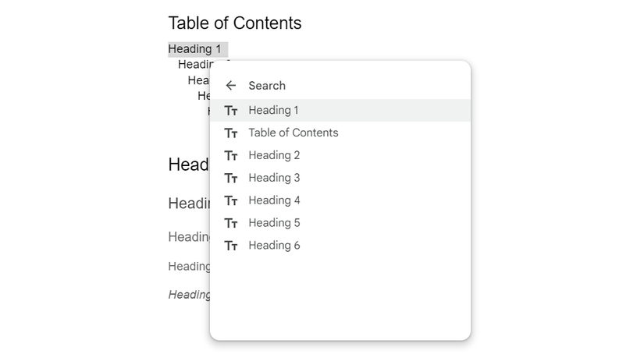Screen dimensions: 644x354
Task: Click the text icon beside Table of Contents
Action: pyautogui.click(x=230, y=133)
